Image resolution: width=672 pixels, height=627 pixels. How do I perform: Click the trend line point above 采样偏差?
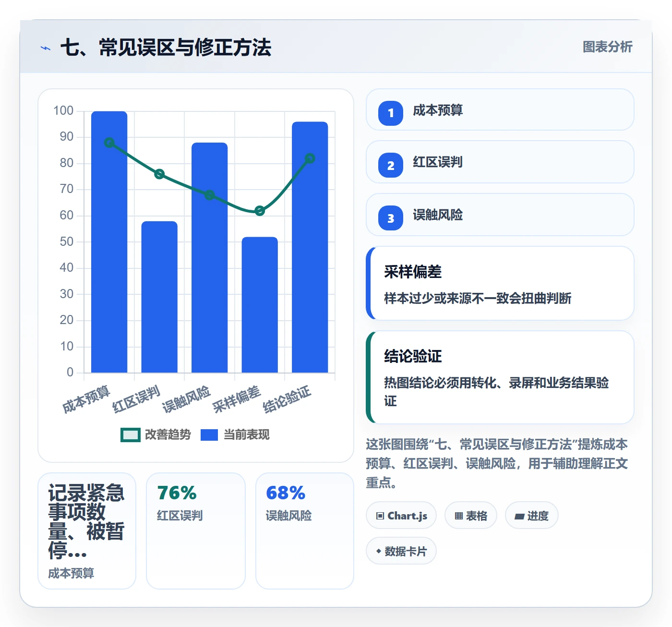(x=260, y=211)
